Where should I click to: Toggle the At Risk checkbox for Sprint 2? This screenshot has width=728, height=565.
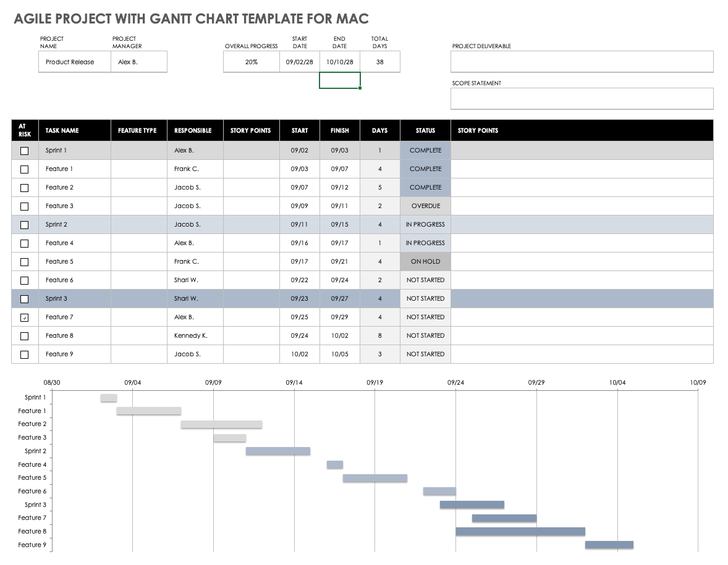(25, 225)
